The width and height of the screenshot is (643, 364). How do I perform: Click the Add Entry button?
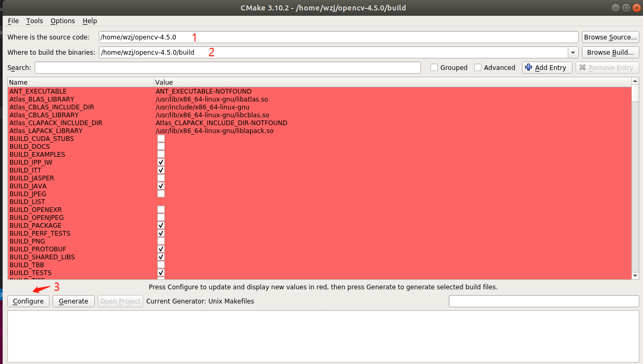click(547, 67)
